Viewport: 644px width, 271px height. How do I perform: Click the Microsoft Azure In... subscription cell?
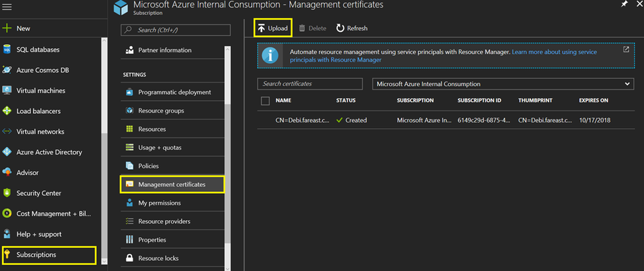click(424, 121)
